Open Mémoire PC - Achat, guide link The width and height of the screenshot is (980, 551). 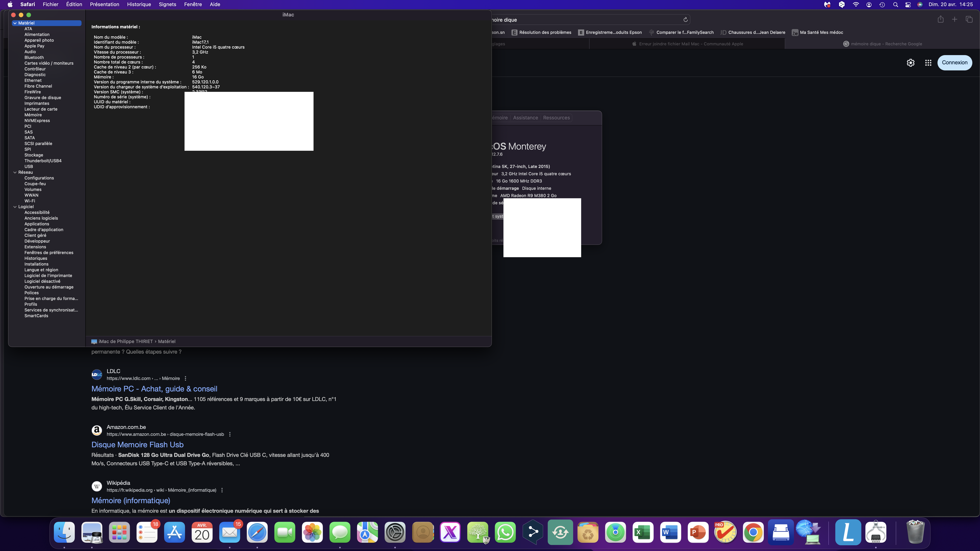coord(154,389)
